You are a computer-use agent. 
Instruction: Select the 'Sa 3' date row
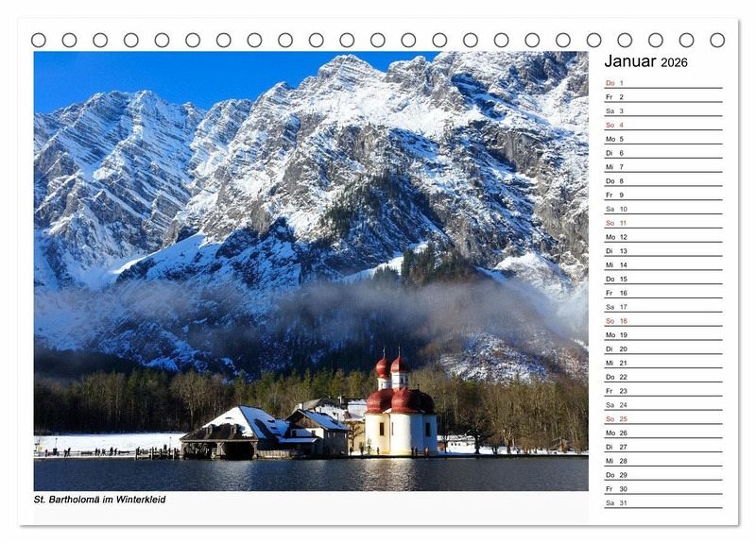click(663, 110)
